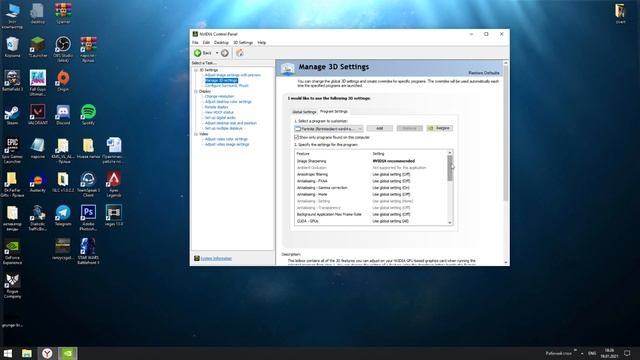Open the program selection dropdown

329,129
